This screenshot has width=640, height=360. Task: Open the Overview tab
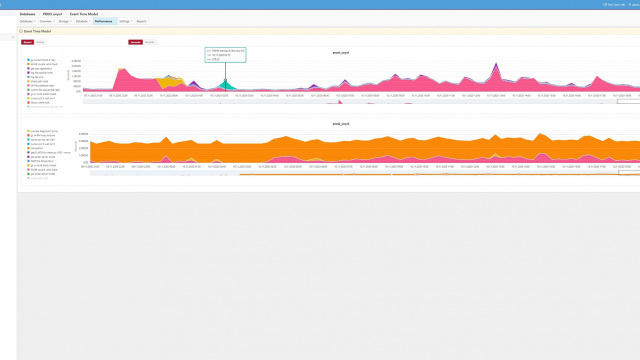tap(46, 21)
